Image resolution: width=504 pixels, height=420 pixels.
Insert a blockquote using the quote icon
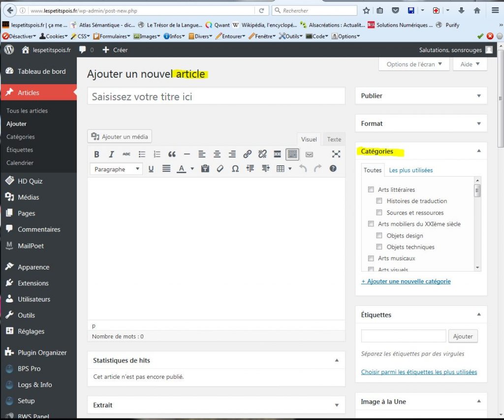172,154
